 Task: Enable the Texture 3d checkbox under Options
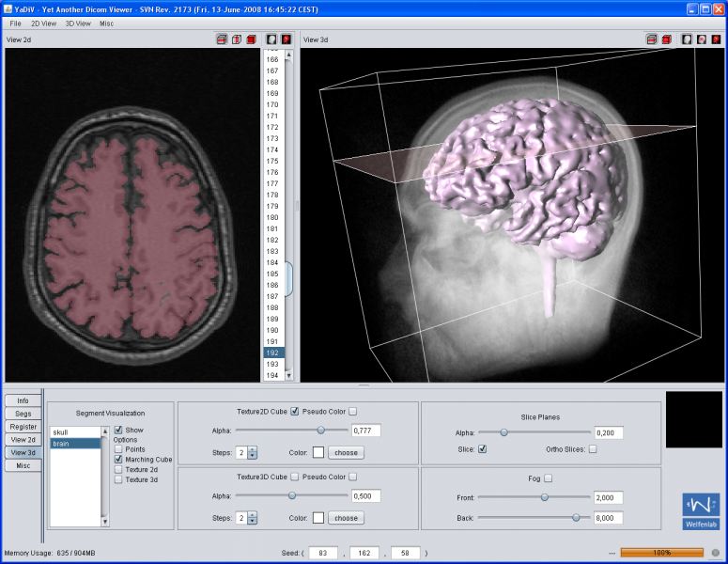tap(118, 479)
